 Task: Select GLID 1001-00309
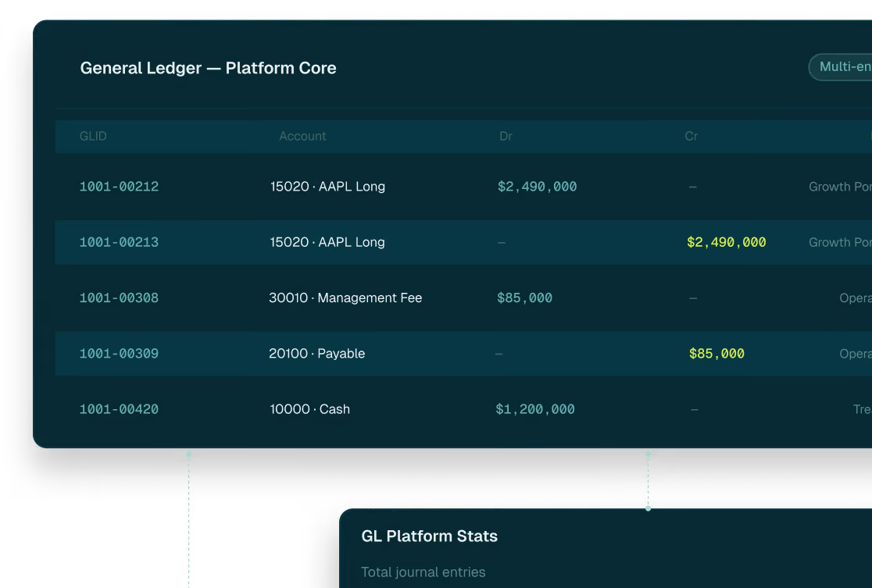coord(119,354)
